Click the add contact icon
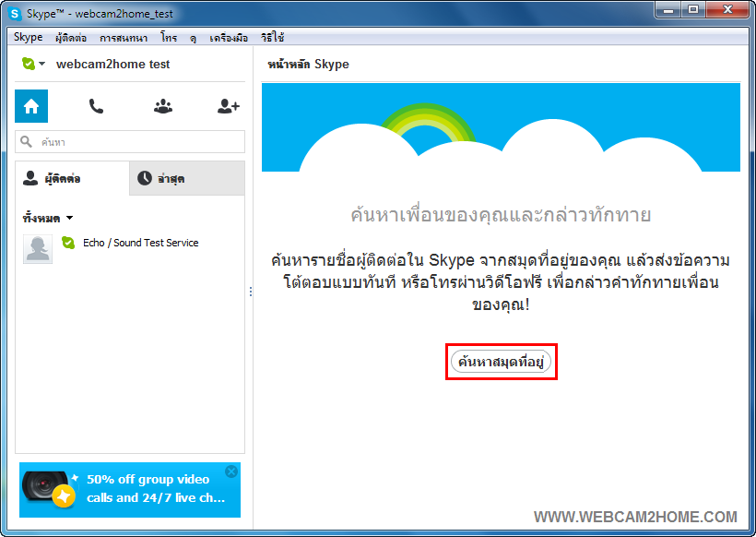This screenshot has width=756, height=537. coord(228,106)
